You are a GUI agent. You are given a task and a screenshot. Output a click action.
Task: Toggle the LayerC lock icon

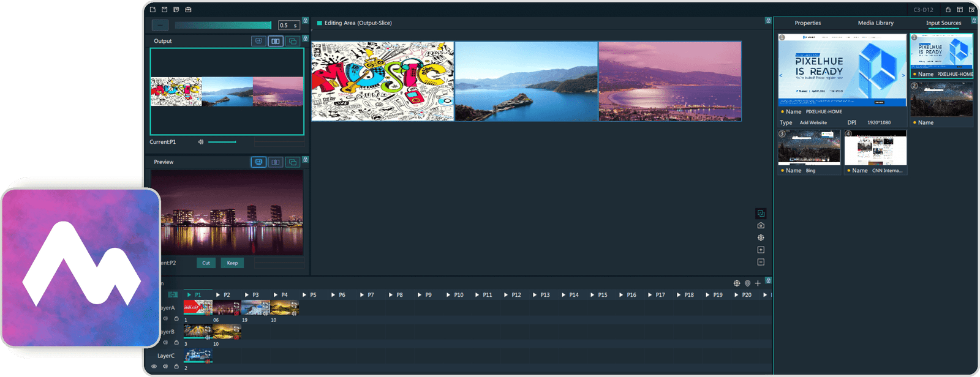tap(176, 367)
